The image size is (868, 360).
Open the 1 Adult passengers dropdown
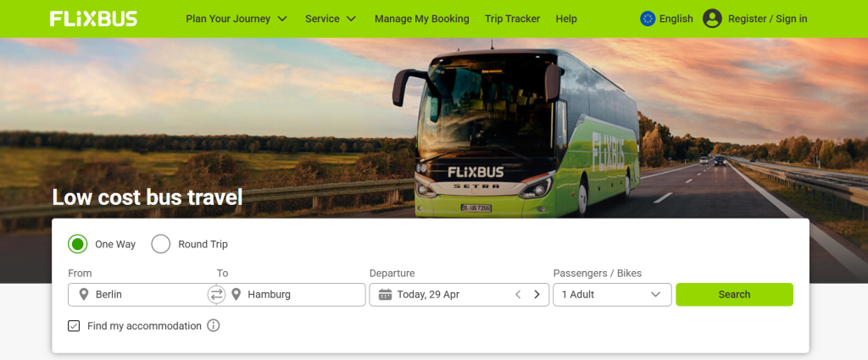coord(612,295)
